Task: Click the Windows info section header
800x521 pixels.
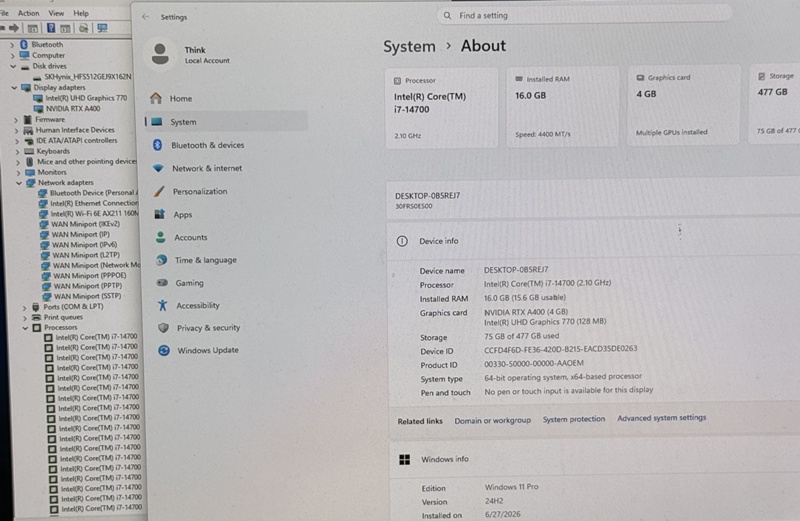Action: [x=594, y=459]
